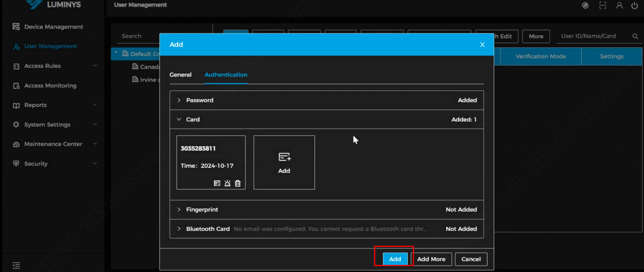The height and width of the screenshot is (272, 644).
Task: Click the Add card tile with card-plus icon
Action: tap(284, 162)
